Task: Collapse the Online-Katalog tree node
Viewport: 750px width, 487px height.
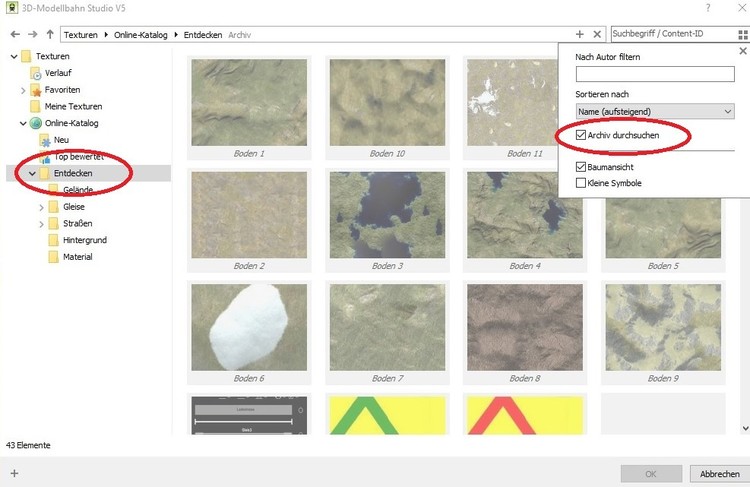Action: pyautogui.click(x=23, y=123)
